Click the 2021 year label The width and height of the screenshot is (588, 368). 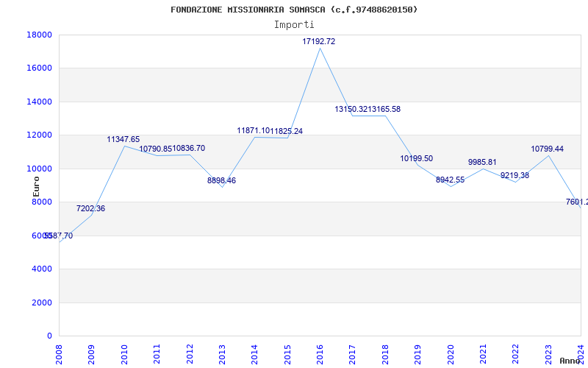484,354
